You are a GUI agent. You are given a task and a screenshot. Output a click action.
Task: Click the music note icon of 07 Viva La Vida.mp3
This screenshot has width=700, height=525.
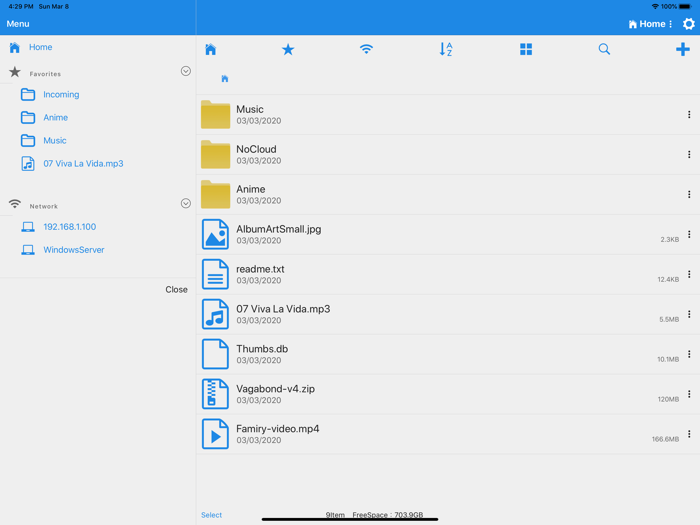tap(215, 314)
